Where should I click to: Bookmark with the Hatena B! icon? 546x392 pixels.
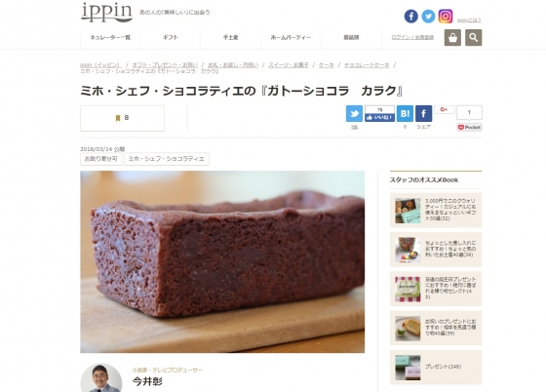coord(405,113)
